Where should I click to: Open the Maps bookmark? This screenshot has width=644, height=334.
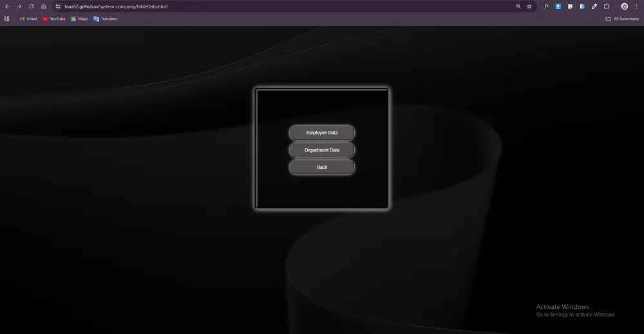tap(79, 19)
